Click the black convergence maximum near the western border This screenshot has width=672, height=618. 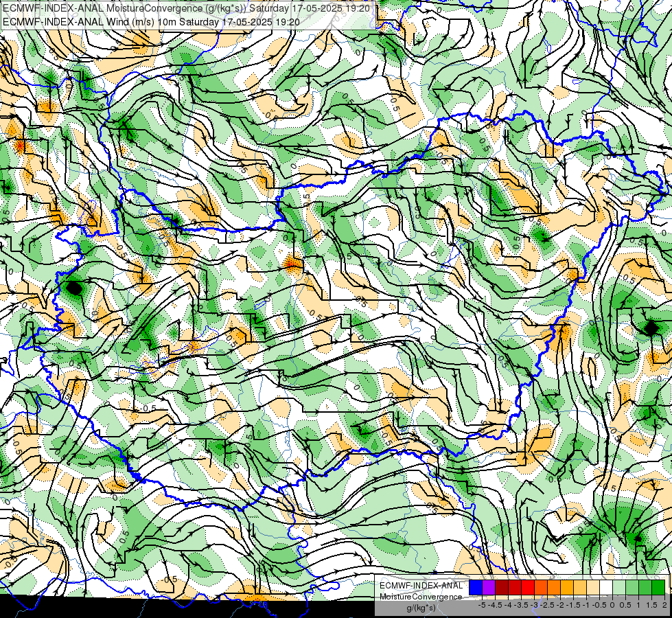pyautogui.click(x=74, y=288)
